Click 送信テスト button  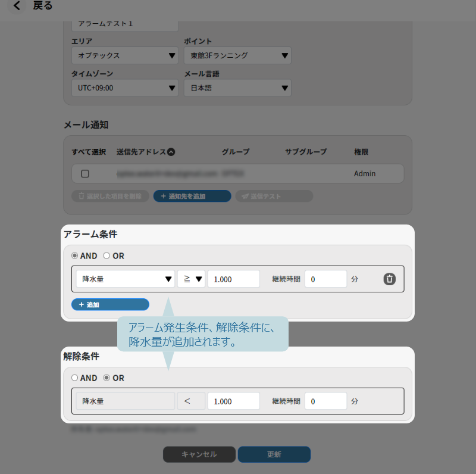coord(274,196)
